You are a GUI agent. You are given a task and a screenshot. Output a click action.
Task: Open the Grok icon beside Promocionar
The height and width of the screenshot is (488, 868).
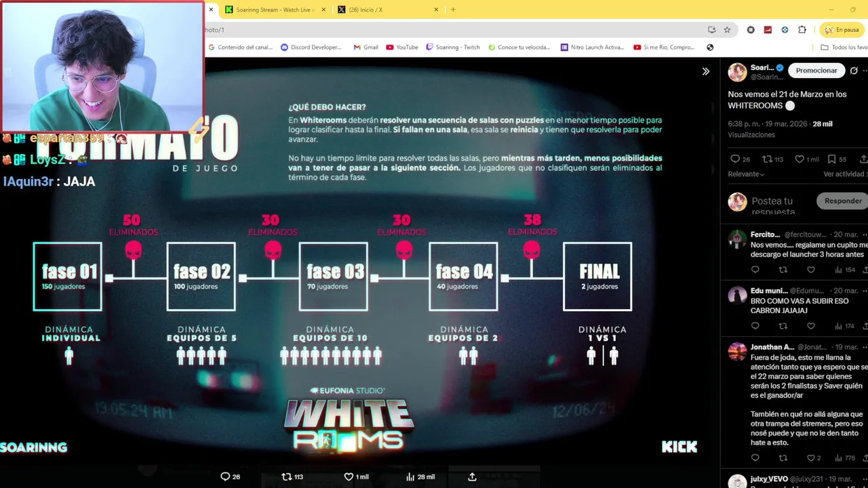click(854, 70)
